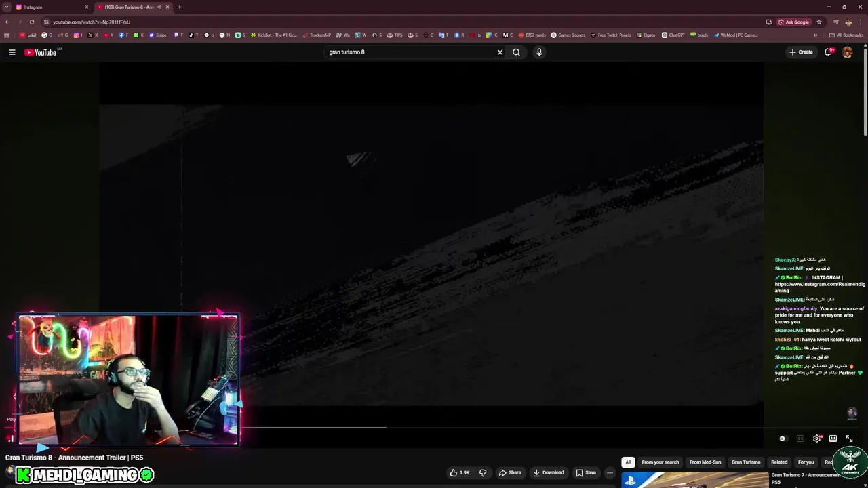868x488 pixels.
Task: Toggle subtitles with the CC button
Action: pos(800,439)
